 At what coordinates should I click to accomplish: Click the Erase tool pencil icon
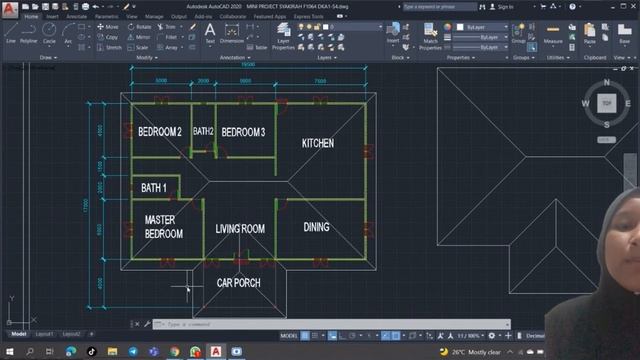(193, 27)
